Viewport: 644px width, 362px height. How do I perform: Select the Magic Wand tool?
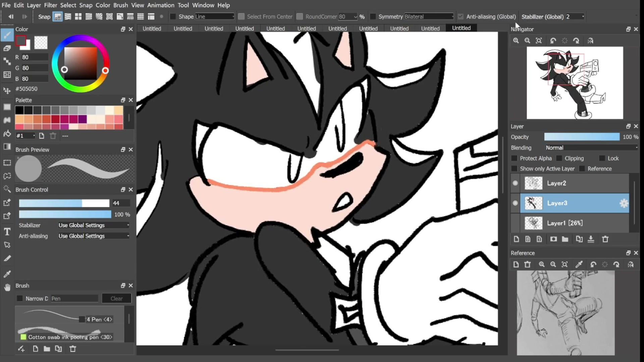(x=7, y=189)
